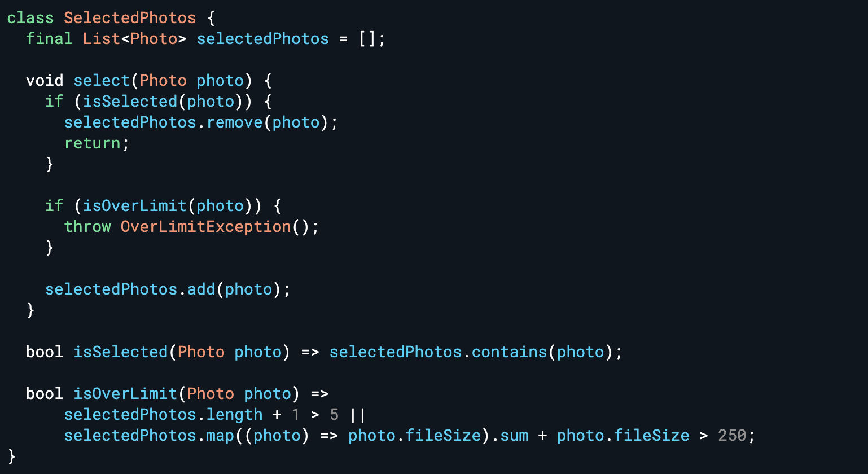The image size is (868, 474).
Task: Click the number 250 literal
Action: click(x=732, y=436)
